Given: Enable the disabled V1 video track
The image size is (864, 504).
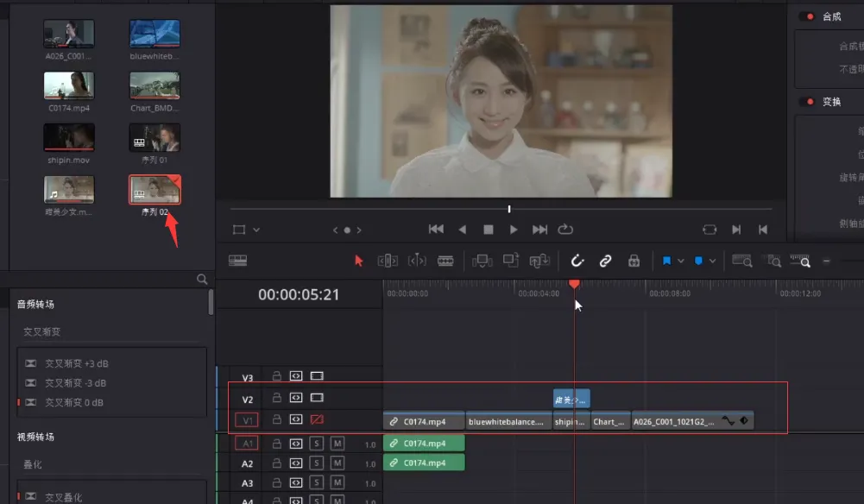Looking at the screenshot, I should click(x=317, y=420).
